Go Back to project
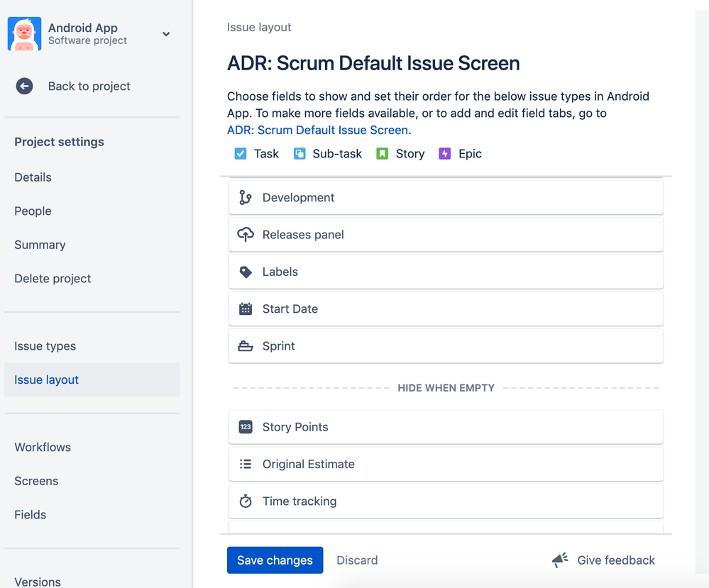 click(89, 86)
